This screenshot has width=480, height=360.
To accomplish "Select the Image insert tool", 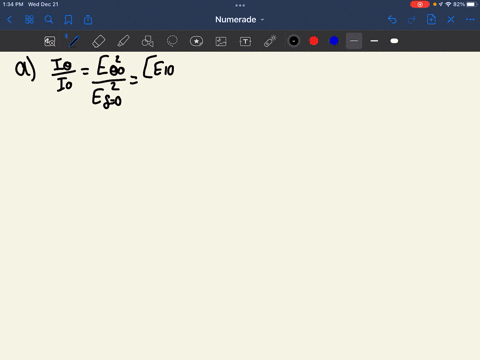I will (221, 41).
